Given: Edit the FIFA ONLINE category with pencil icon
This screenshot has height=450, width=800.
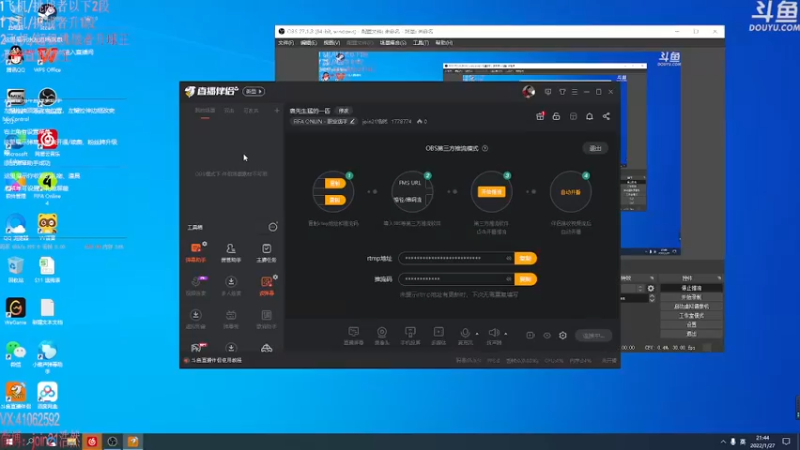Looking at the screenshot, I should coord(352,121).
